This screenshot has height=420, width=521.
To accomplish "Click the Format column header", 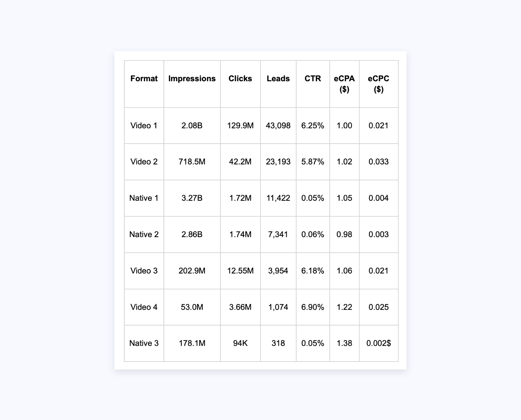I will coord(144,79).
